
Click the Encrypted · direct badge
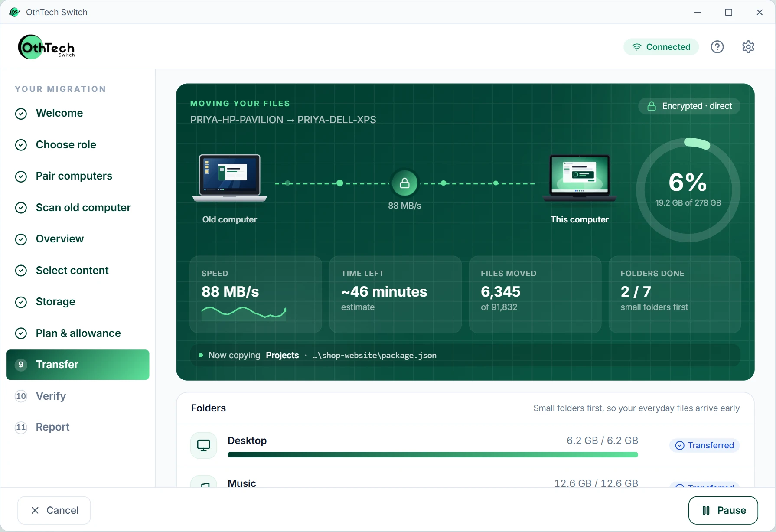click(x=689, y=106)
